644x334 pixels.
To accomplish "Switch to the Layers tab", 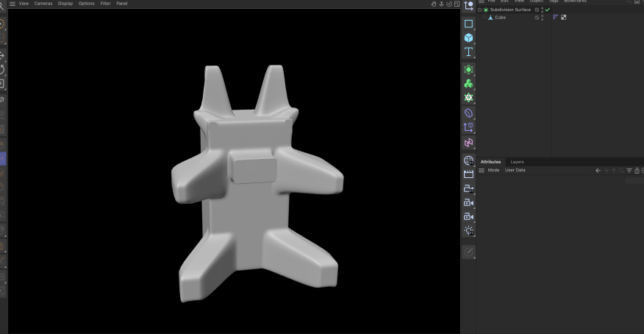I will pyautogui.click(x=517, y=162).
